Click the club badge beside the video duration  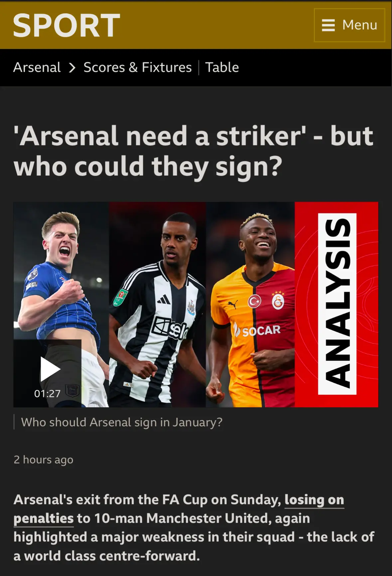(x=72, y=390)
